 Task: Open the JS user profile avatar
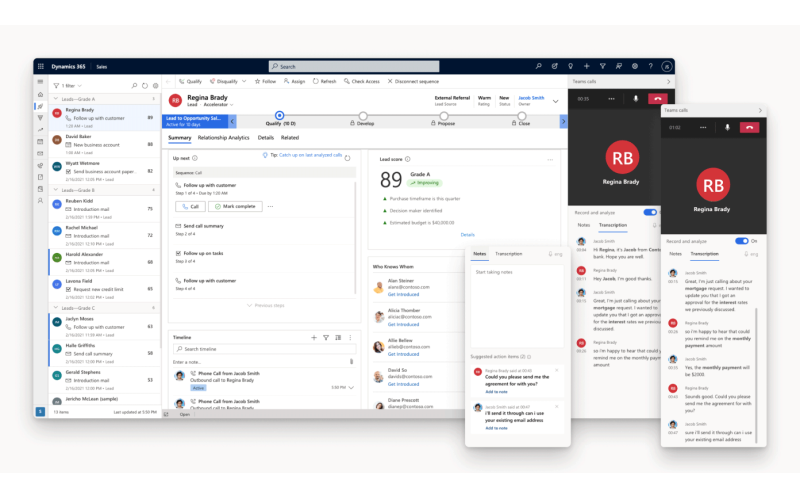point(666,66)
